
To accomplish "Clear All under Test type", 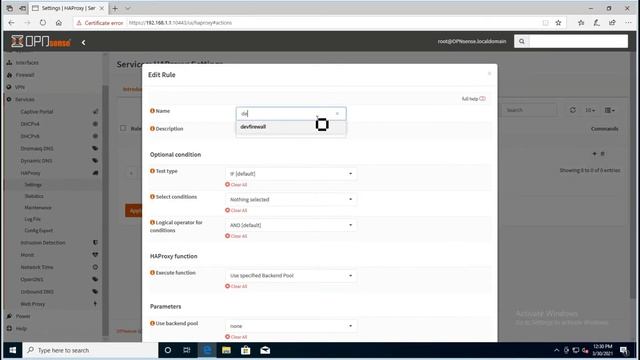I will point(236,185).
